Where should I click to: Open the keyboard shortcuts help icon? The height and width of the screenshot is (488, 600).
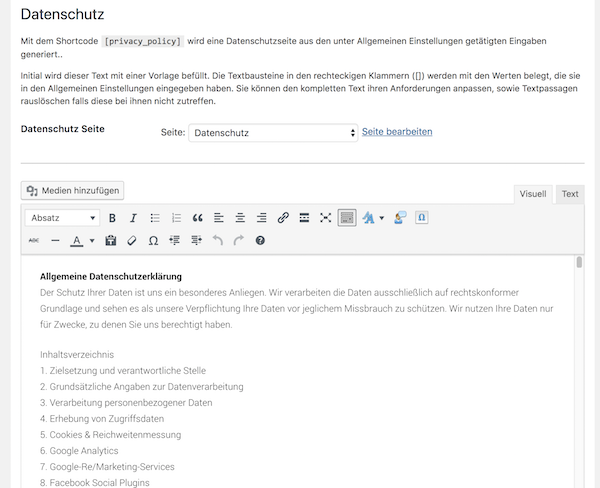(x=260, y=241)
